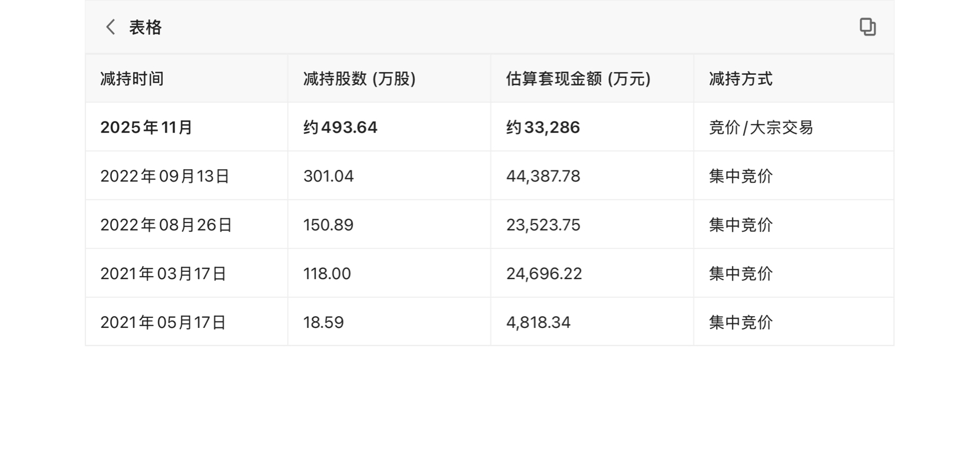Click the 24,696.22 amount cell
980x453 pixels.
(544, 274)
